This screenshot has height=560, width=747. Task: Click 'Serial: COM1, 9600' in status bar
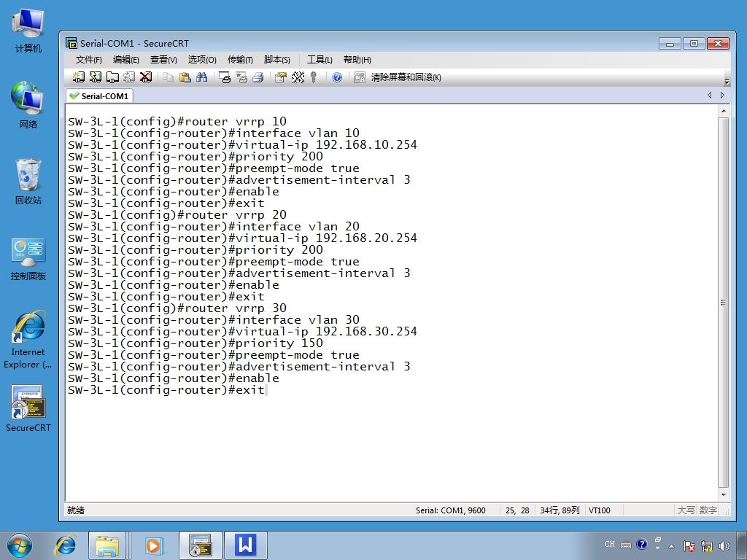[x=451, y=510]
